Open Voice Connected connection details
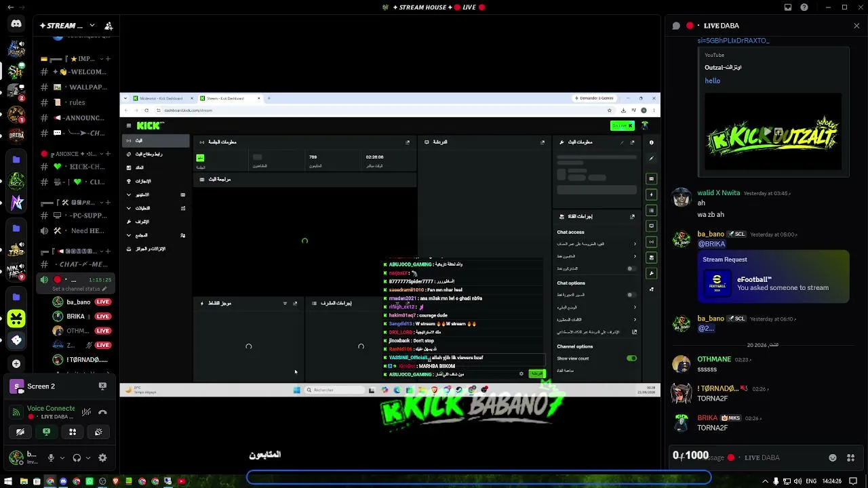868x488 pixels. 51,409
